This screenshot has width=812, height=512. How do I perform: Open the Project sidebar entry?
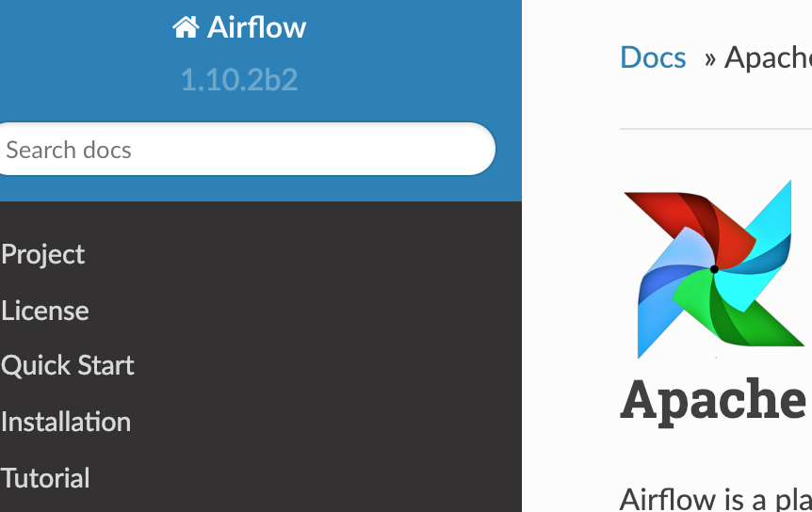[43, 254]
